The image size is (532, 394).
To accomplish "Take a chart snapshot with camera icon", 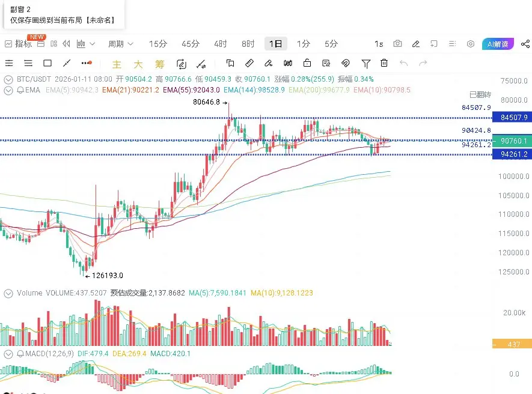I will click(x=397, y=44).
